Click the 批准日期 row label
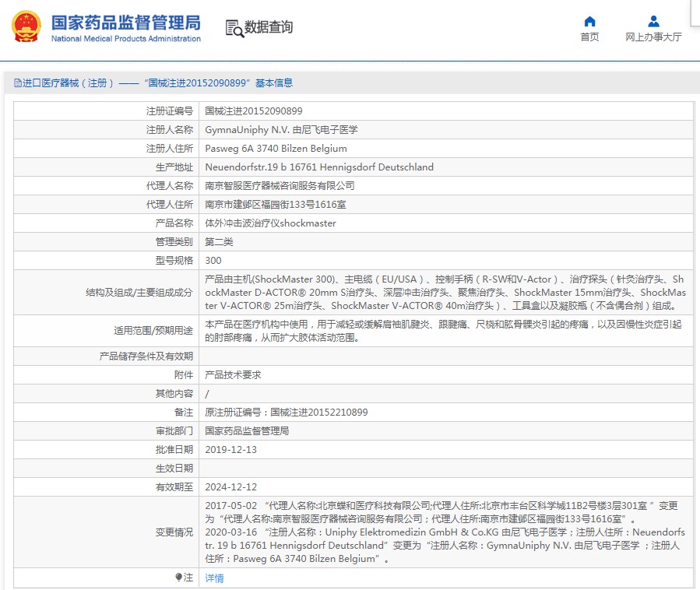700x590 pixels. tap(174, 450)
